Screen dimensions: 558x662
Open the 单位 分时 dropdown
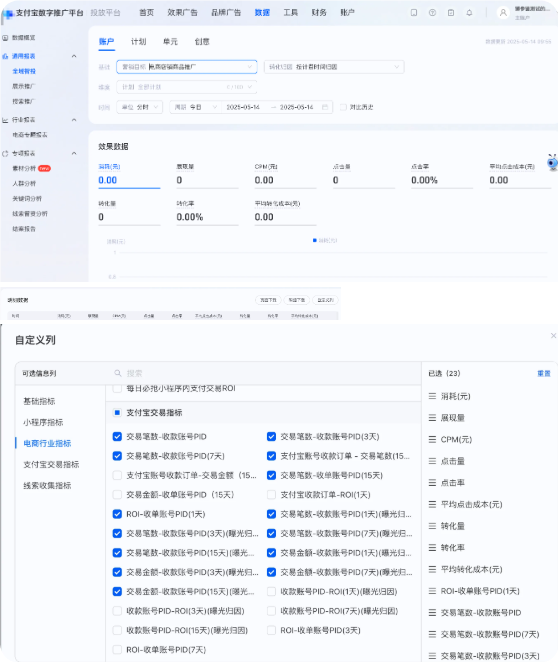140,107
